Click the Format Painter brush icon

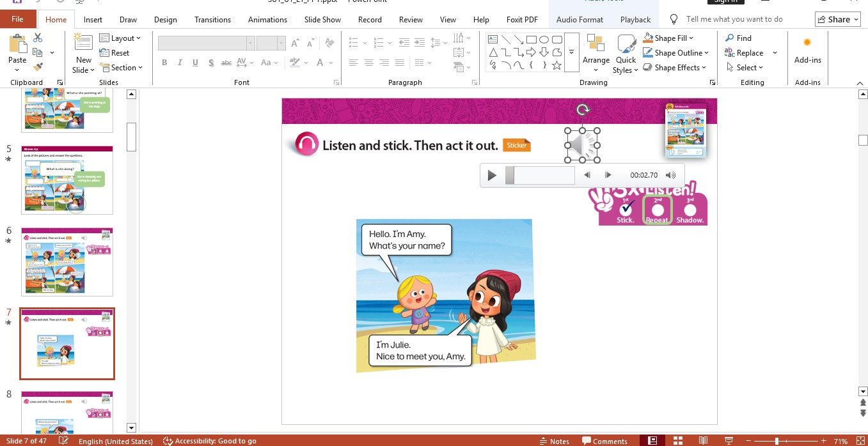[38, 66]
